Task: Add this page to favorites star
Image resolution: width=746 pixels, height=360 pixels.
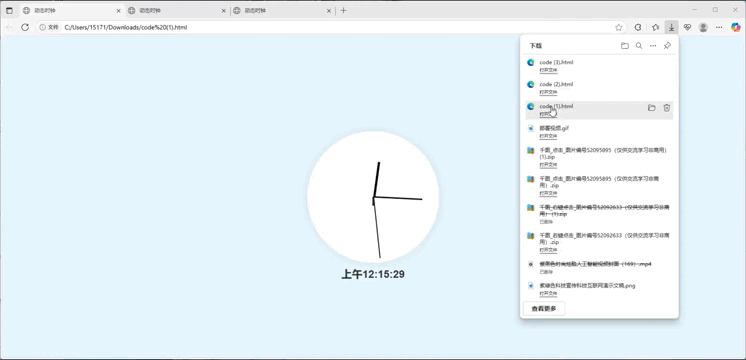Action: tap(618, 28)
